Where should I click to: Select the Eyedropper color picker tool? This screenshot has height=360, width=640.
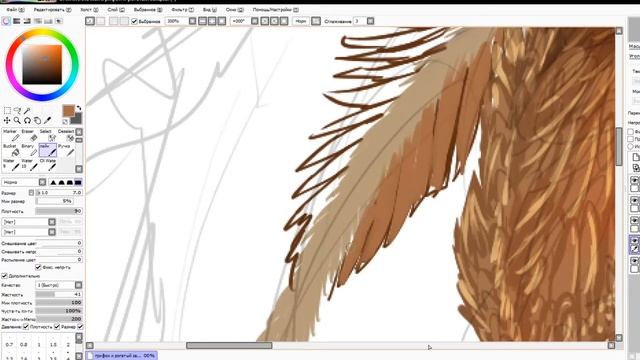[48, 120]
